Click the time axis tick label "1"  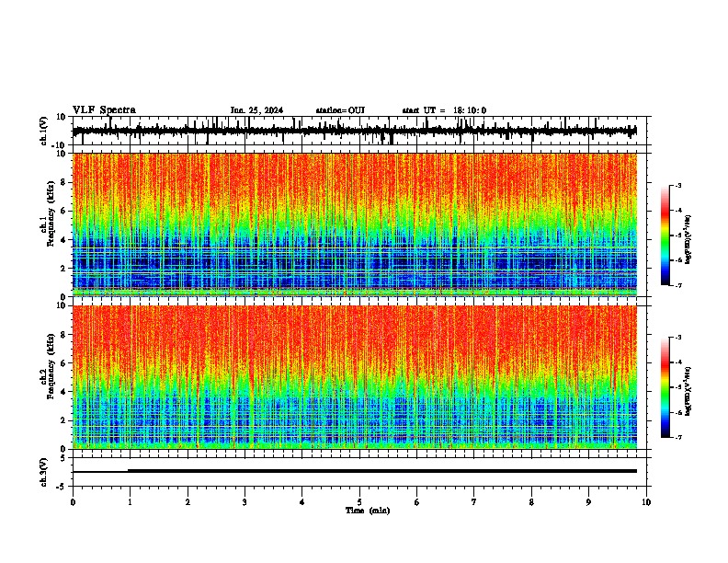[130, 502]
